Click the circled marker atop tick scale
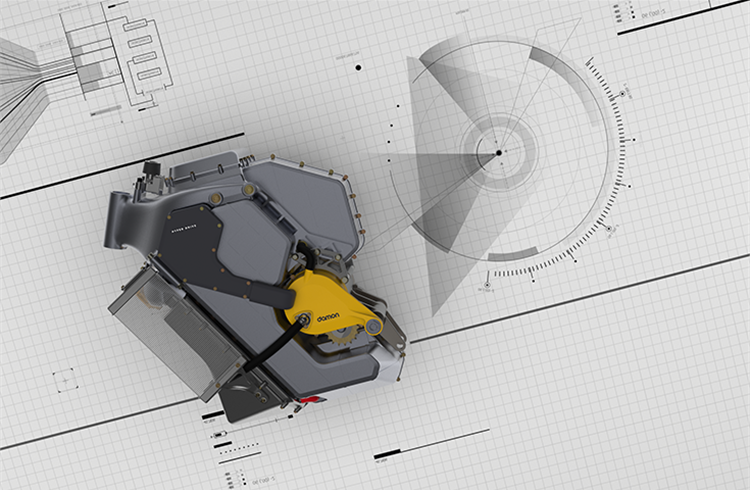Viewport: 750px width, 490px height. coord(623,94)
